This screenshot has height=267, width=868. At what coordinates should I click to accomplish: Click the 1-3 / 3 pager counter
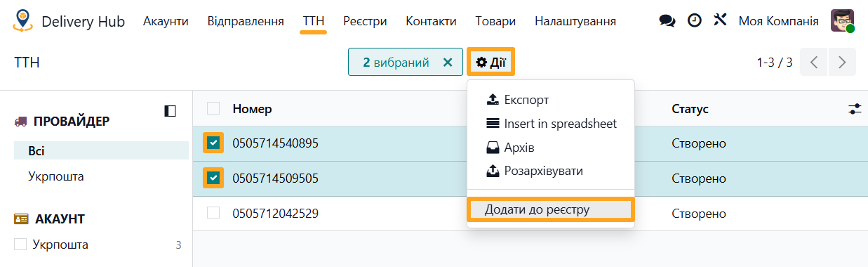coord(775,63)
